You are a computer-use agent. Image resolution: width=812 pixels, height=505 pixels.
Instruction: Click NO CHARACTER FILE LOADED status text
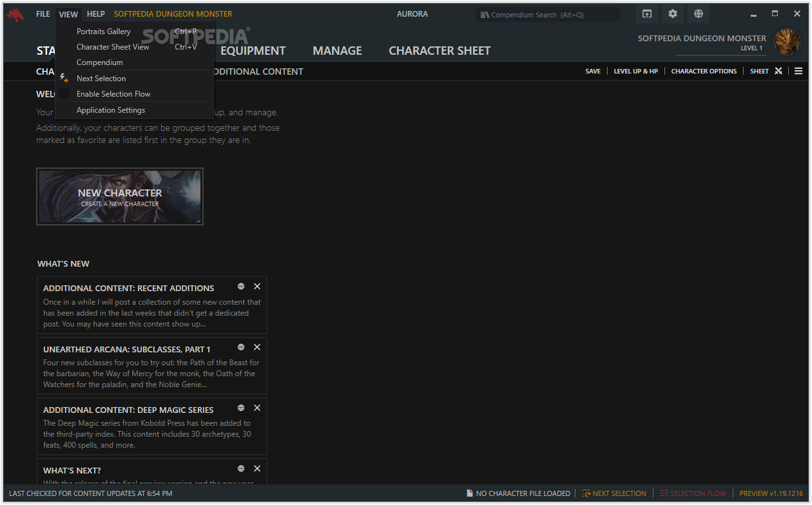[x=523, y=493]
